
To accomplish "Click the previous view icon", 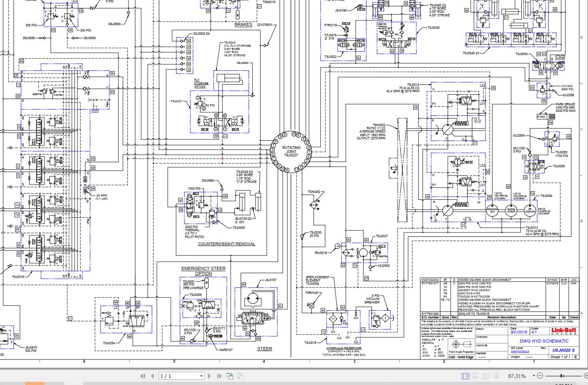I will pos(230,376).
